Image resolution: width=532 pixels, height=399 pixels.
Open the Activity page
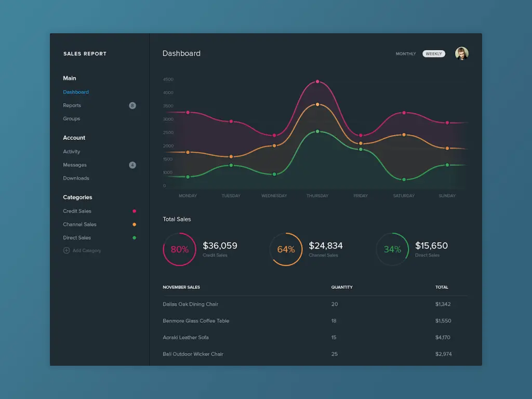click(71, 151)
